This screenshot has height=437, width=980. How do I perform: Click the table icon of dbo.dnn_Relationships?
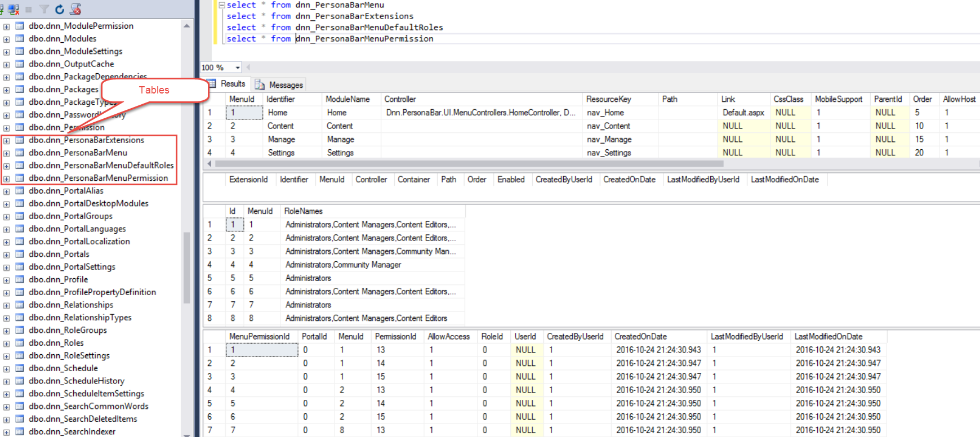pos(20,305)
